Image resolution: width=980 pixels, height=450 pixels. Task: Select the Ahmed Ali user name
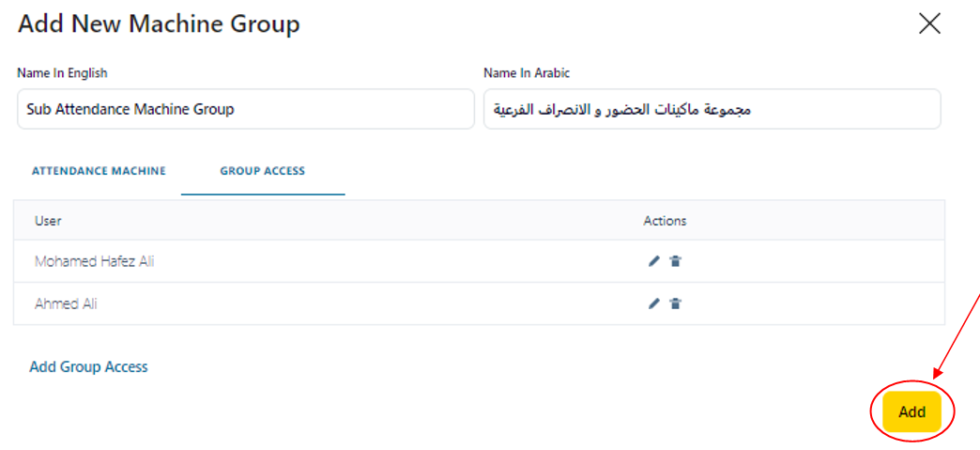click(66, 303)
